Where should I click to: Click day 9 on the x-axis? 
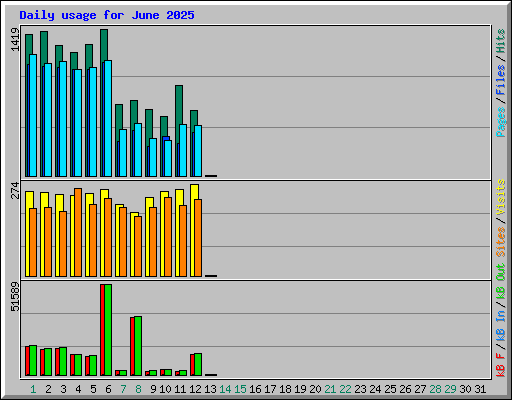coord(153,389)
